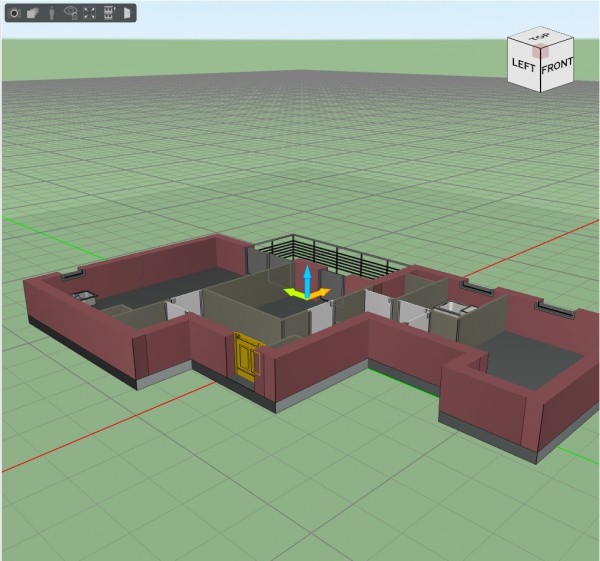
Task: Toggle the eye-with-lock visibility icon
Action: (x=71, y=13)
